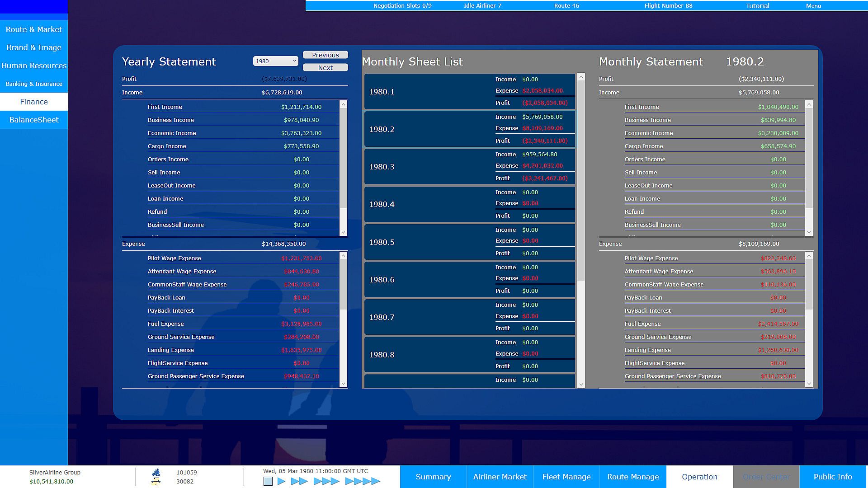Switch to Airliner Market tab
The image size is (868, 488).
point(500,477)
